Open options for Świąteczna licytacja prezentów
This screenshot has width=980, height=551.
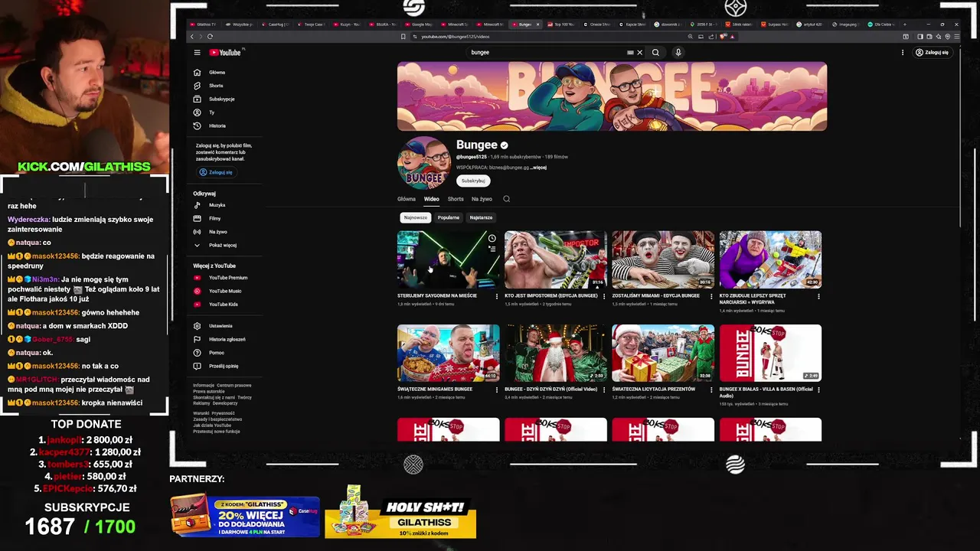711,389
